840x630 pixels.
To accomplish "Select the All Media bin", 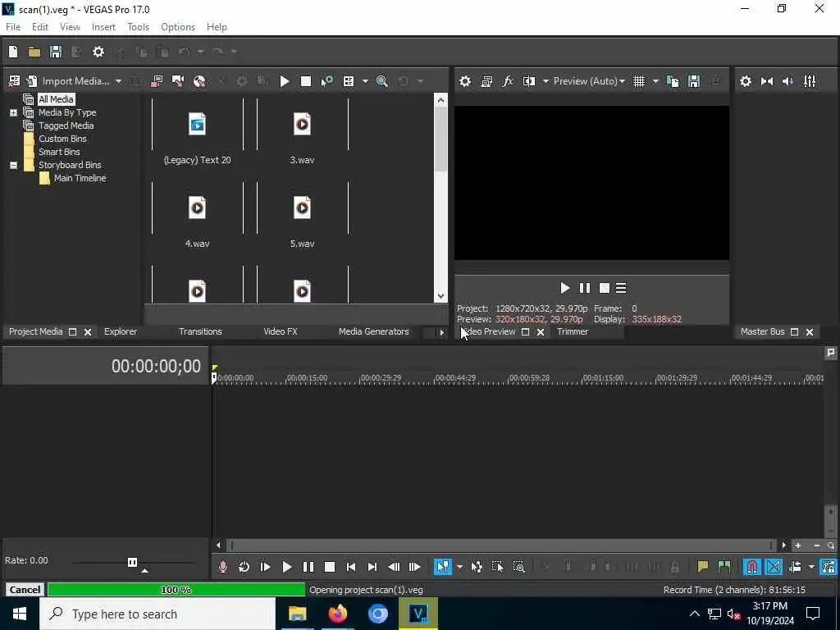I will point(56,99).
